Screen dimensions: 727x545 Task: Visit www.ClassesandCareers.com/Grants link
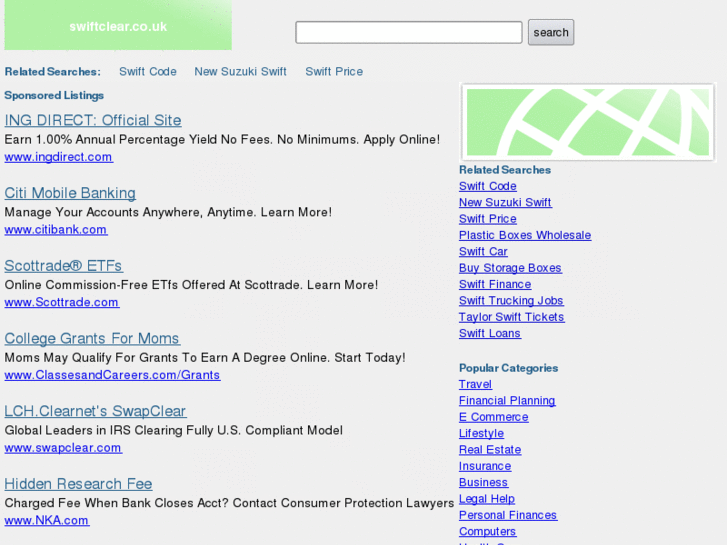tap(112, 375)
